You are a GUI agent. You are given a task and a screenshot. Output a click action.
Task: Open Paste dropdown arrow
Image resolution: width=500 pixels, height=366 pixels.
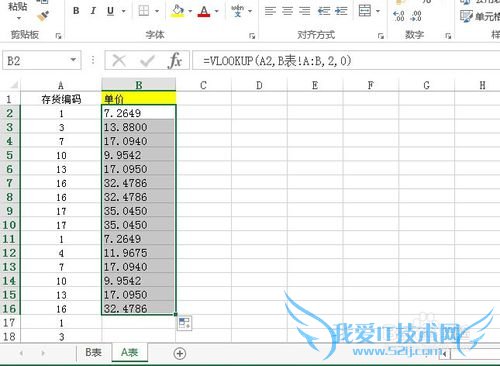point(19,18)
